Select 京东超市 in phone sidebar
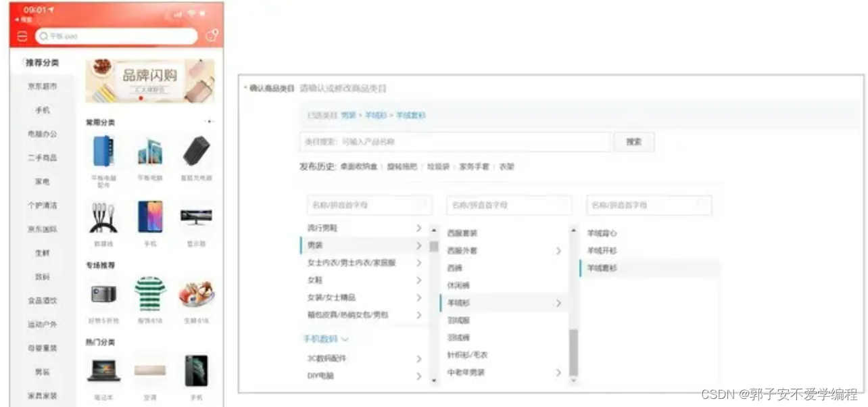Screen dimensions: 868x407 pos(42,87)
